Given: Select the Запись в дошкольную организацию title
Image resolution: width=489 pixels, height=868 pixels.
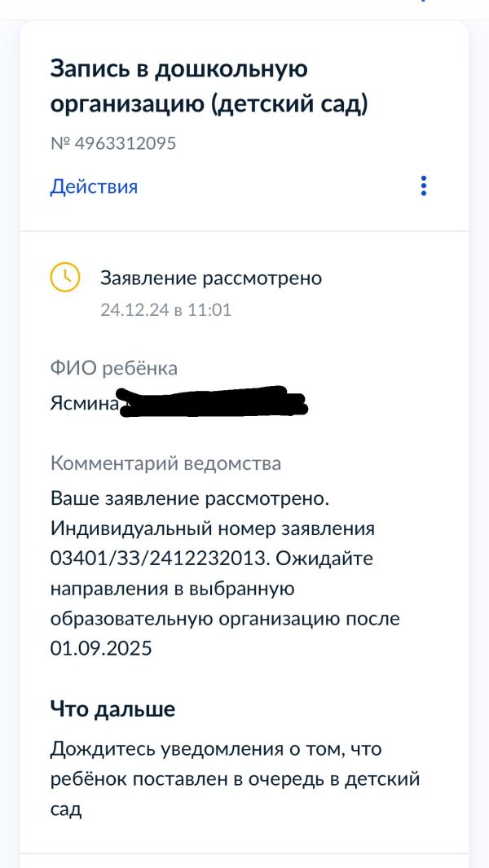Looking at the screenshot, I should (x=209, y=86).
